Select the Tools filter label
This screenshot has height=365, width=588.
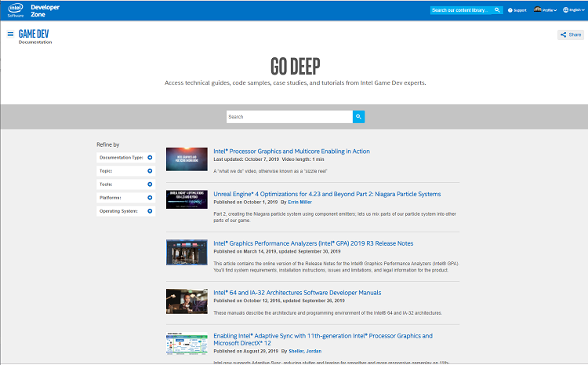pyautogui.click(x=106, y=184)
